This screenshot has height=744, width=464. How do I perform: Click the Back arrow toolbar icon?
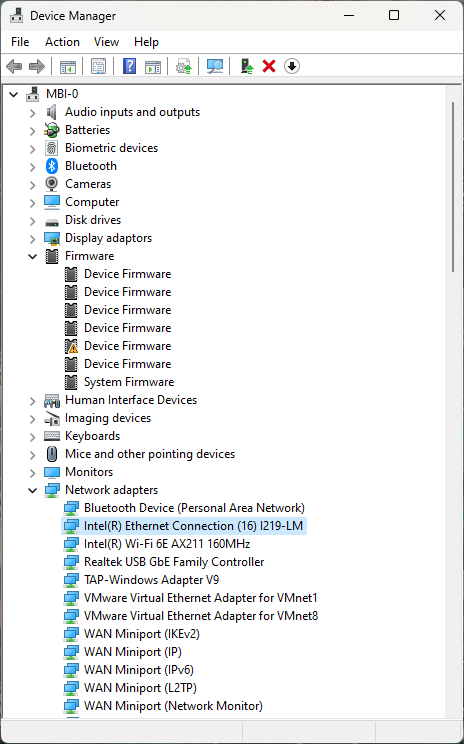pos(14,66)
